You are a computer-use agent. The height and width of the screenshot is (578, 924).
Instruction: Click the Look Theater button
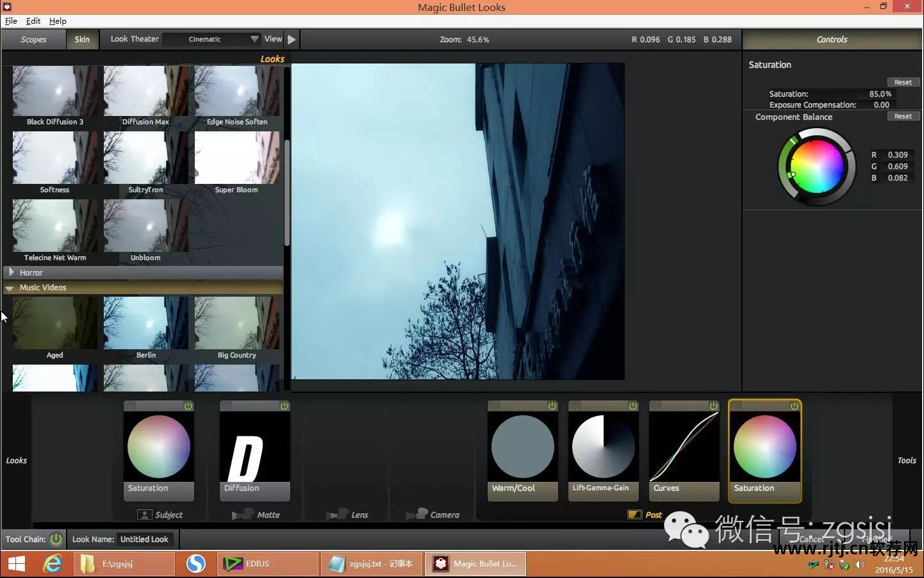pos(135,39)
